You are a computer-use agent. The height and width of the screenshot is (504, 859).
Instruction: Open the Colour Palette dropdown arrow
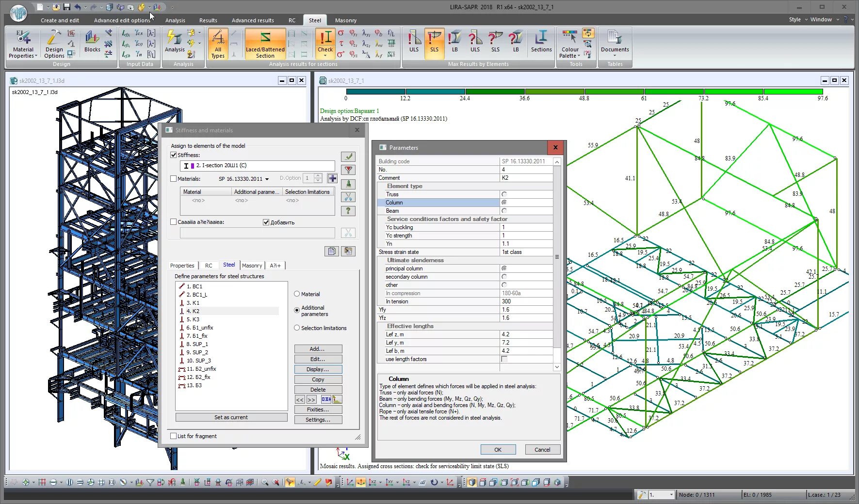point(579,56)
